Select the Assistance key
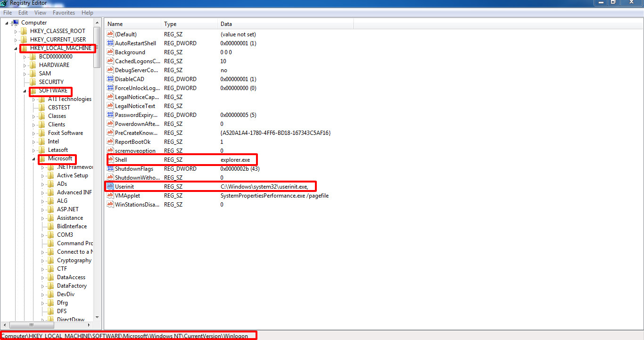644x340 pixels. click(70, 218)
